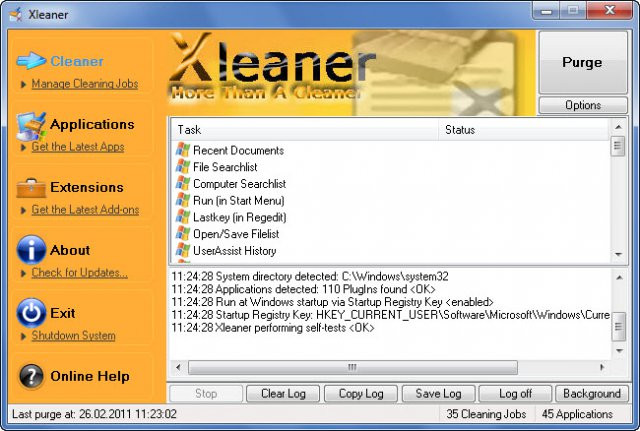Click the Startup Registry Key log line
This screenshot has height=431, width=640.
pos(391,315)
